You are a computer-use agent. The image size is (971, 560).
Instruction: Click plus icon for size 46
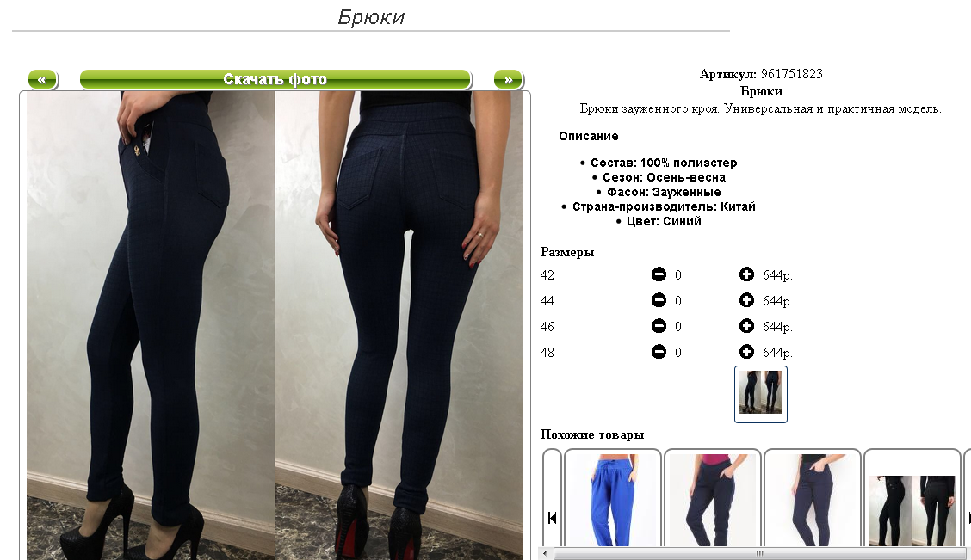pos(747,326)
